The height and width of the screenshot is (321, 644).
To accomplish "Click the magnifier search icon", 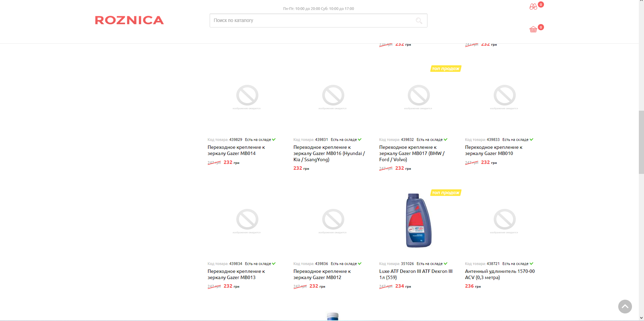I will click(419, 21).
